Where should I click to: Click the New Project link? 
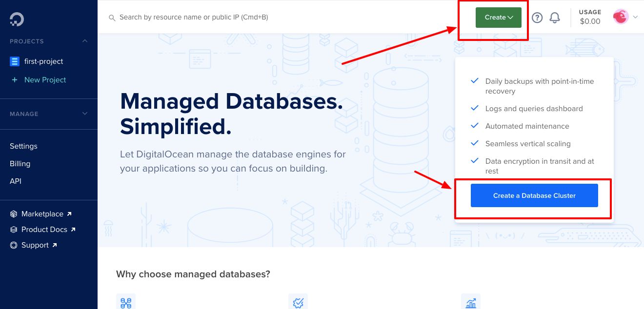(45, 80)
